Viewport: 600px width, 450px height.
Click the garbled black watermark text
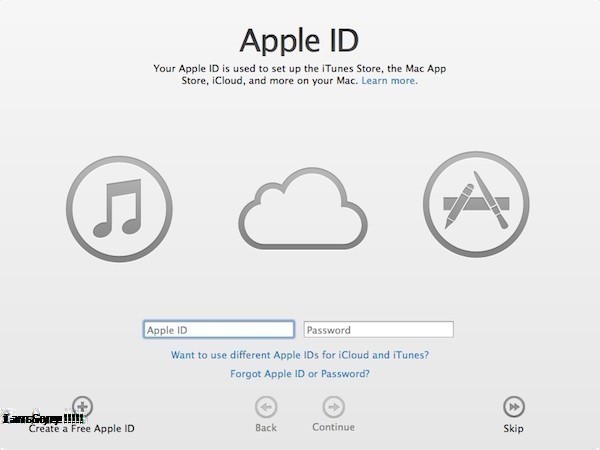(x=42, y=418)
